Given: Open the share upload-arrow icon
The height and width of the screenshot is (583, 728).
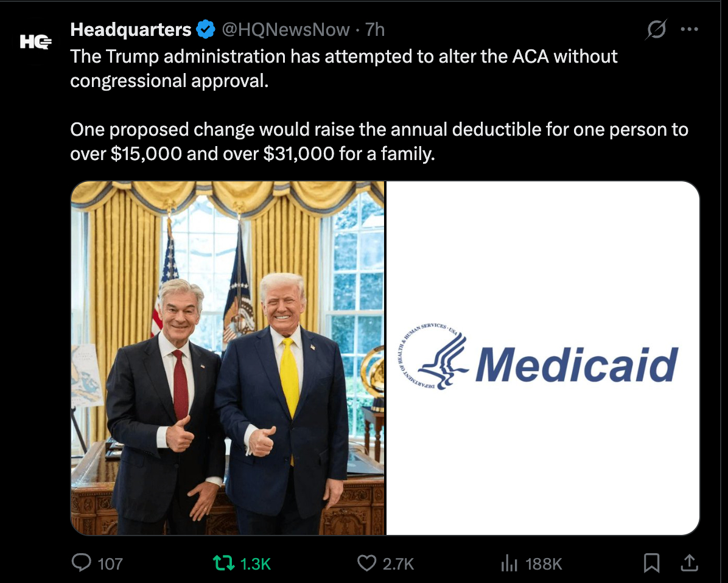Looking at the screenshot, I should pyautogui.click(x=690, y=562).
